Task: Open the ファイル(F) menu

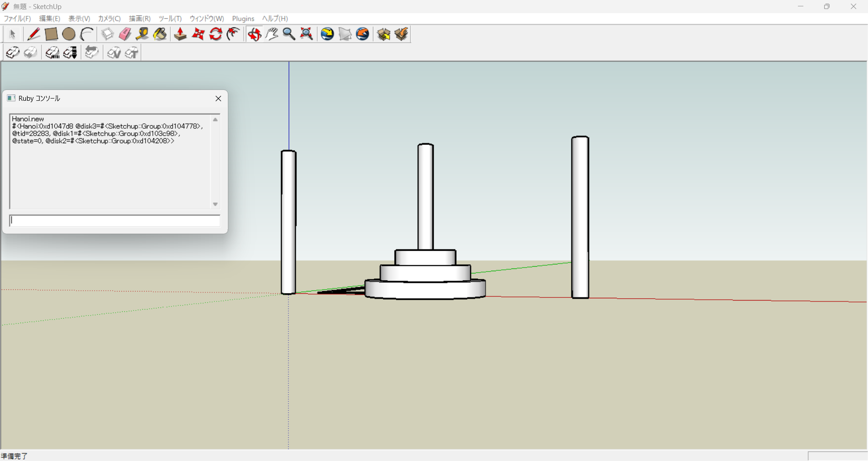Action: pos(17,19)
